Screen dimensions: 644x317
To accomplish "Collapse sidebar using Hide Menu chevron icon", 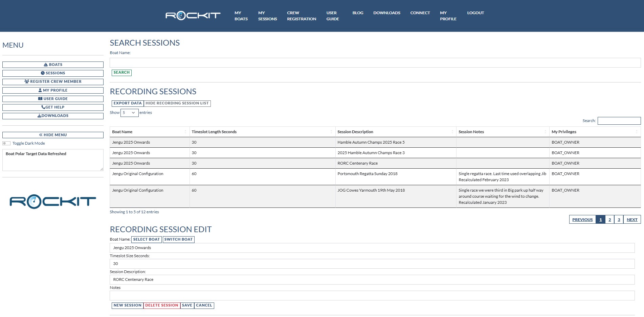I will coord(41,135).
